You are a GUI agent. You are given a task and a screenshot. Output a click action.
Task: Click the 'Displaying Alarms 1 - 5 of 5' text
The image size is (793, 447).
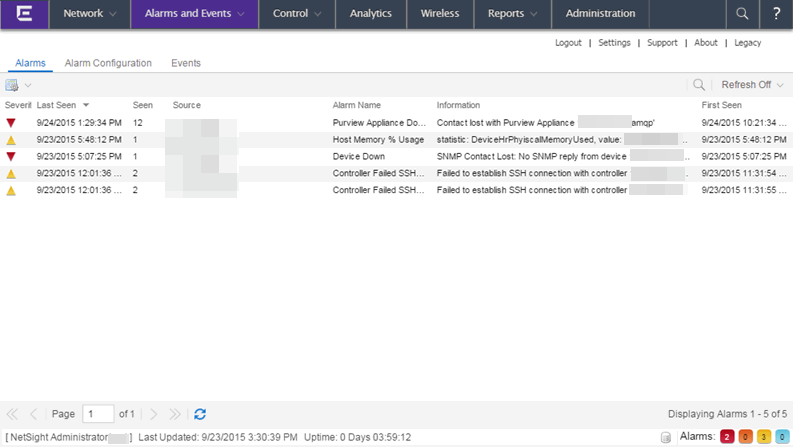coord(727,414)
